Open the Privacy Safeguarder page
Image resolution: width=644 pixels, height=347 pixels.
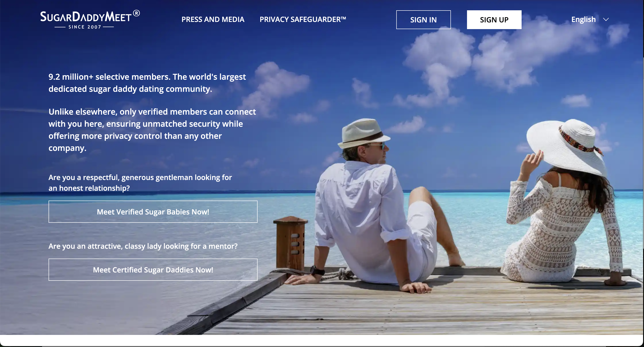click(303, 19)
